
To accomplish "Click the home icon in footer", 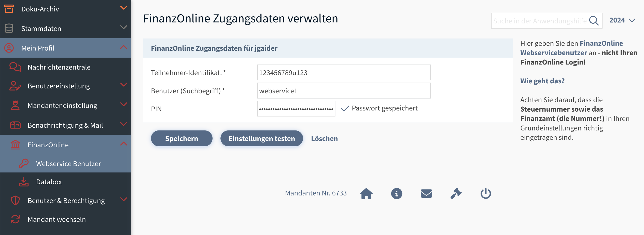I will pyautogui.click(x=366, y=193).
